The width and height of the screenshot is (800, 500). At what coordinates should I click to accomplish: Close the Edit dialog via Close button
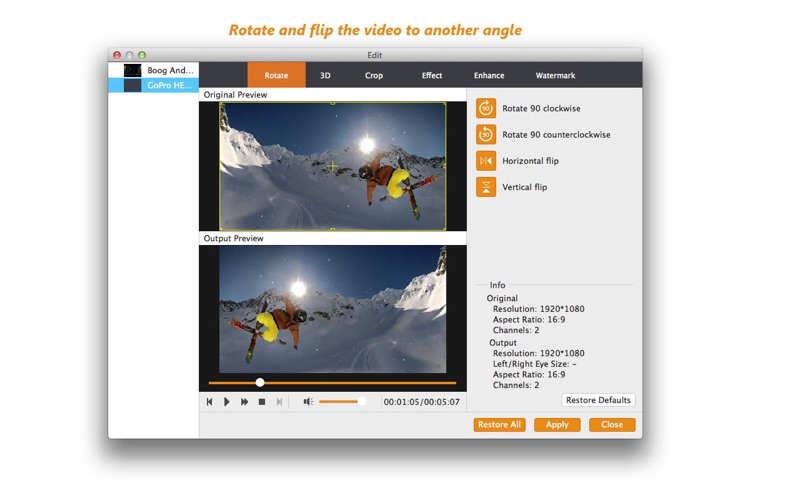coord(612,424)
